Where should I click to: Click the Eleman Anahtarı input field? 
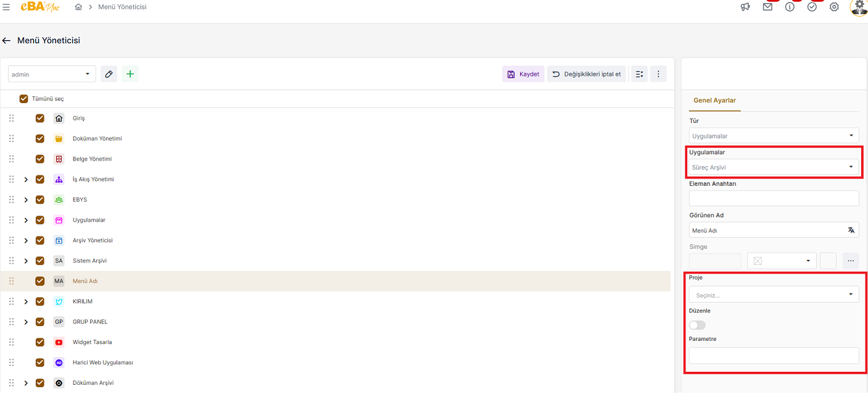774,198
